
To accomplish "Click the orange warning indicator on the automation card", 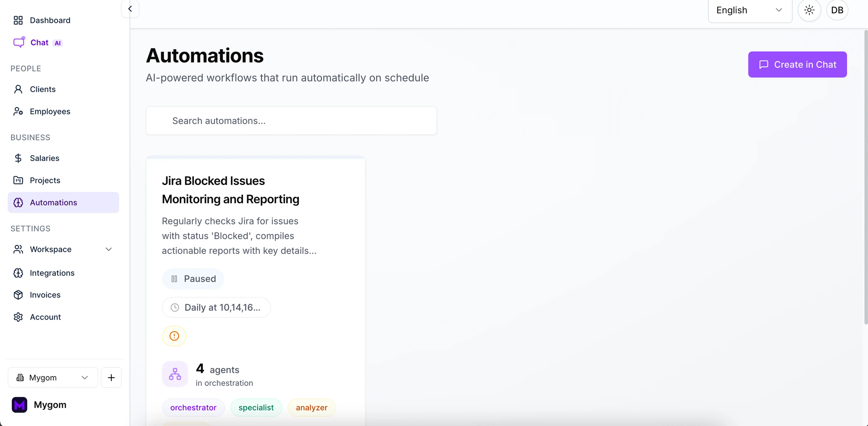I will point(174,336).
